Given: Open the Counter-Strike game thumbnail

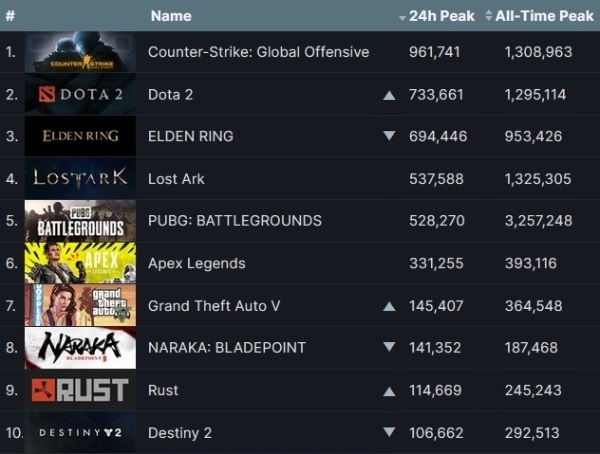Looking at the screenshot, I should pos(80,52).
